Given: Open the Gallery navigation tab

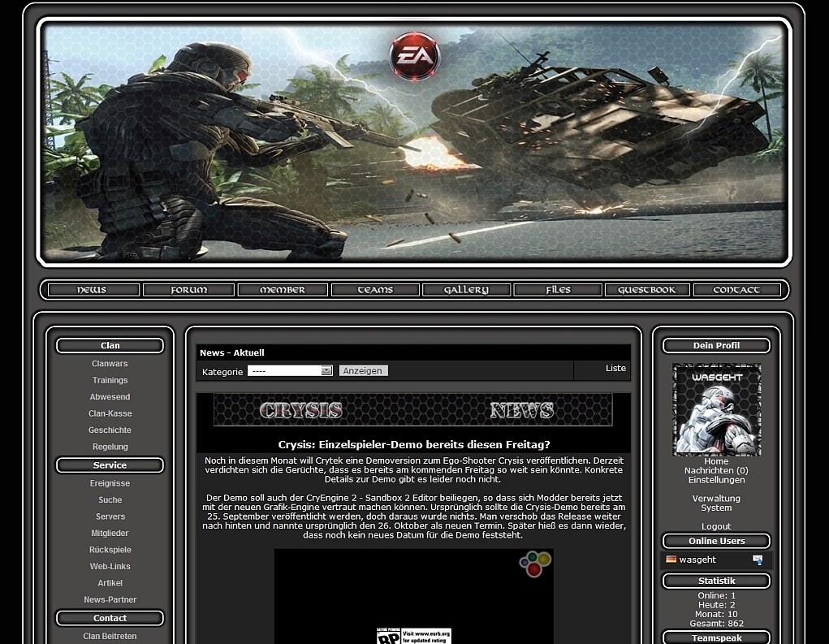Looking at the screenshot, I should pos(466,290).
